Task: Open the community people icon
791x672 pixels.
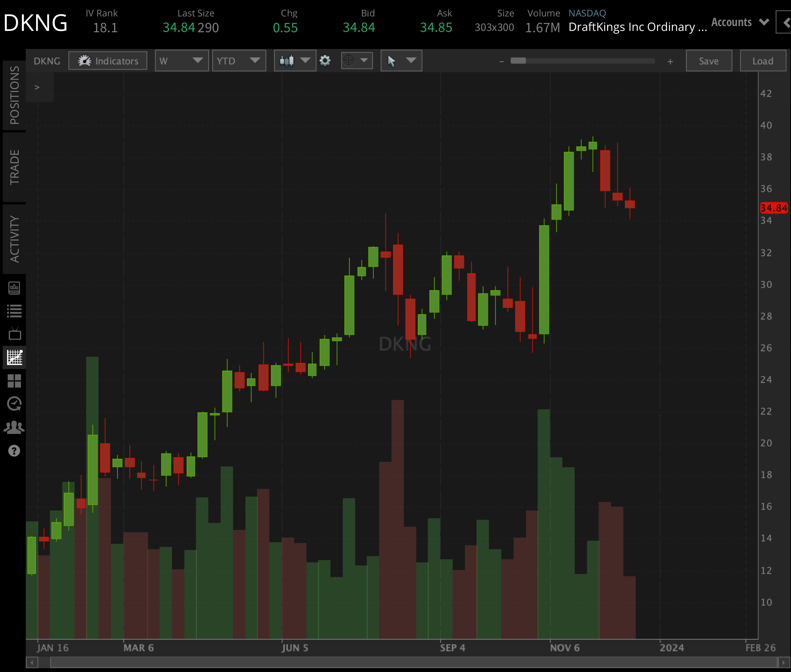Action: 14,427
